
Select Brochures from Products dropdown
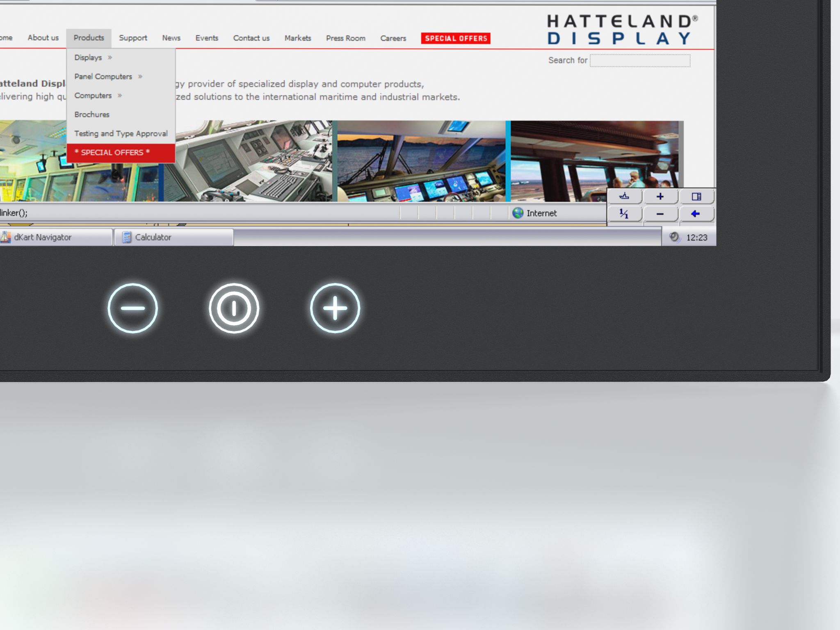coord(92,114)
